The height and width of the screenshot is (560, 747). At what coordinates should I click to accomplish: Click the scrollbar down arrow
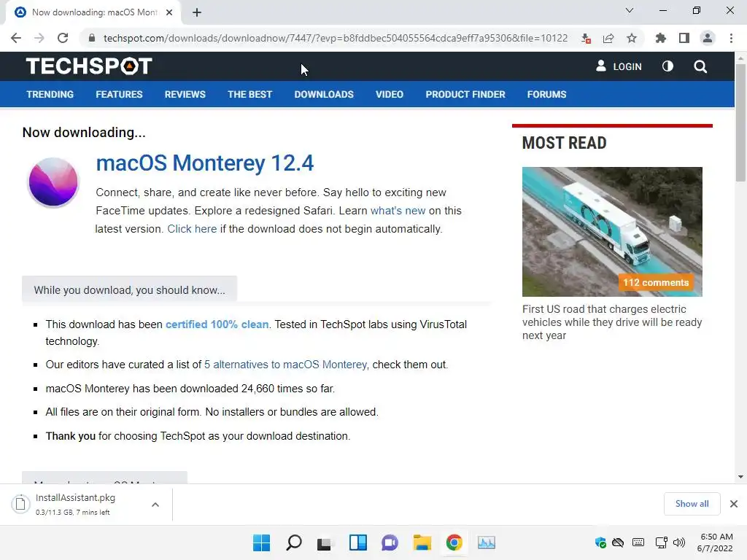(x=740, y=477)
